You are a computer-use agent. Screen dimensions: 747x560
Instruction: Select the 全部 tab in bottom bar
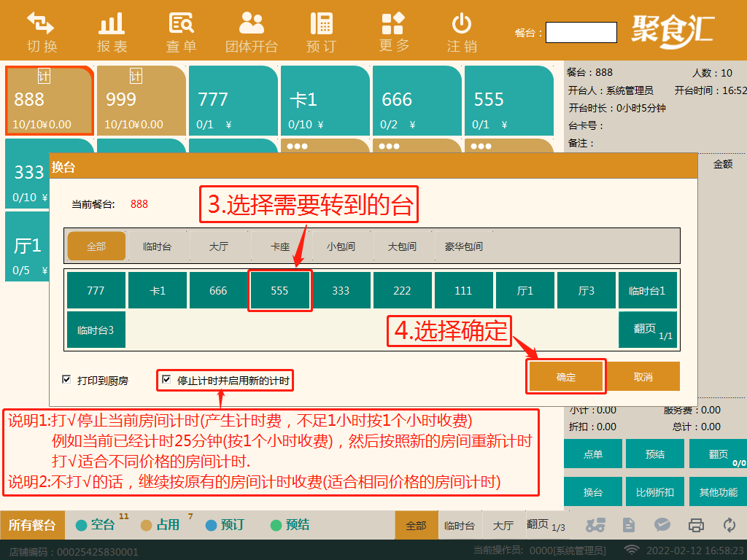[x=417, y=525]
